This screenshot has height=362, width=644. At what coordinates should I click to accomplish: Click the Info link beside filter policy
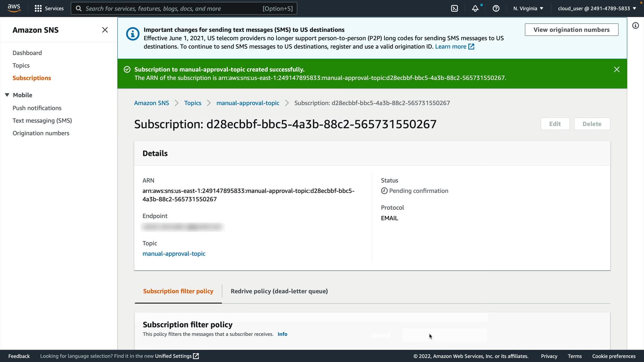pyautogui.click(x=282, y=334)
